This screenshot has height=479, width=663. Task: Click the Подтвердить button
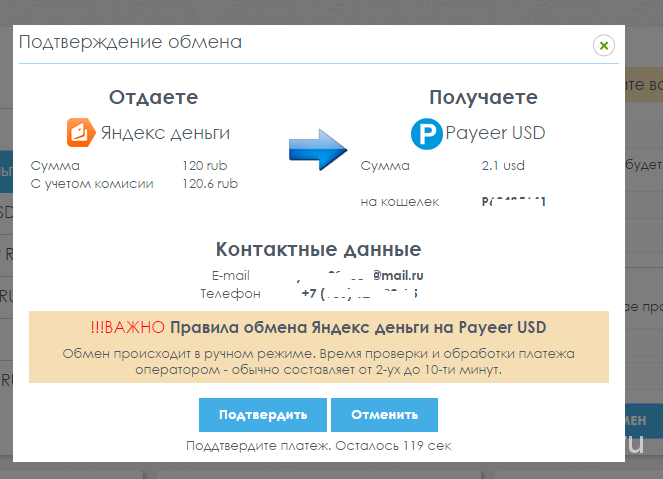263,415
